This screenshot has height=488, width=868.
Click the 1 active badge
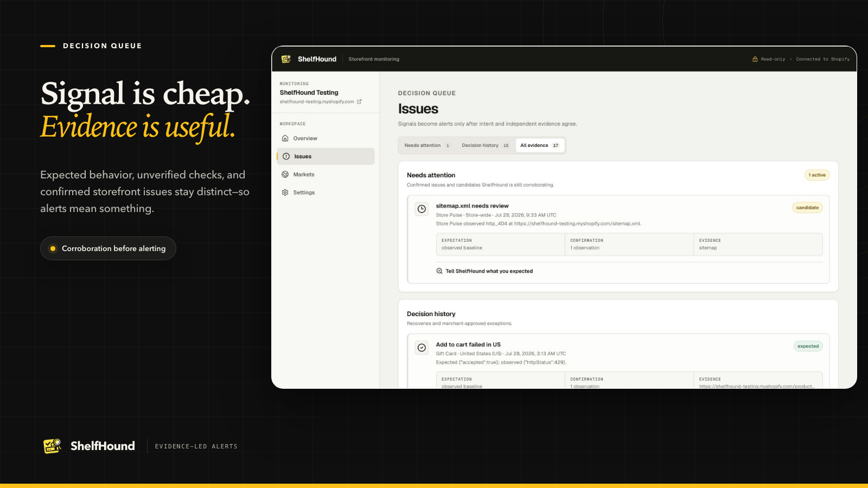pyautogui.click(x=817, y=175)
